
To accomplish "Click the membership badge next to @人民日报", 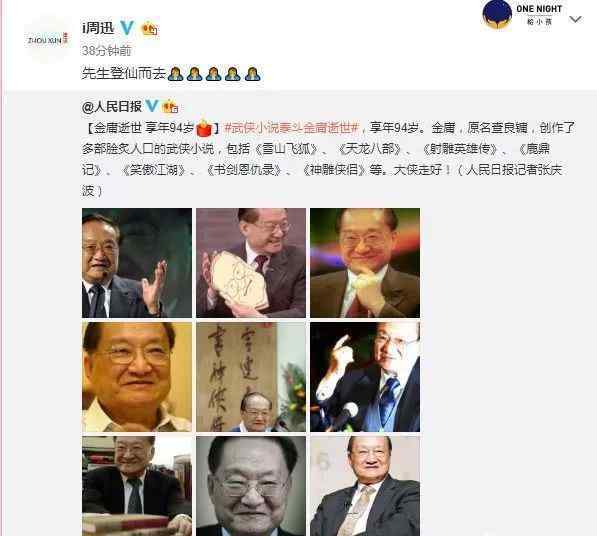I will pos(170,106).
